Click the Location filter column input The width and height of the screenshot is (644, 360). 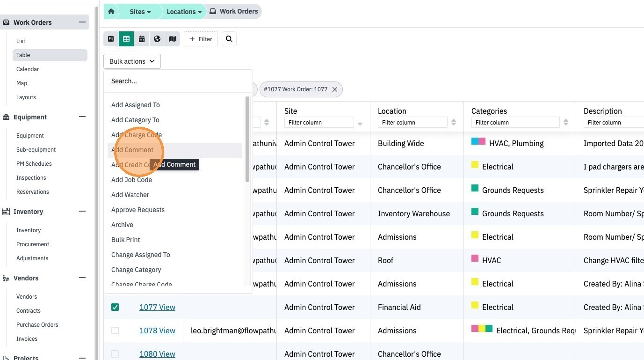coord(412,123)
